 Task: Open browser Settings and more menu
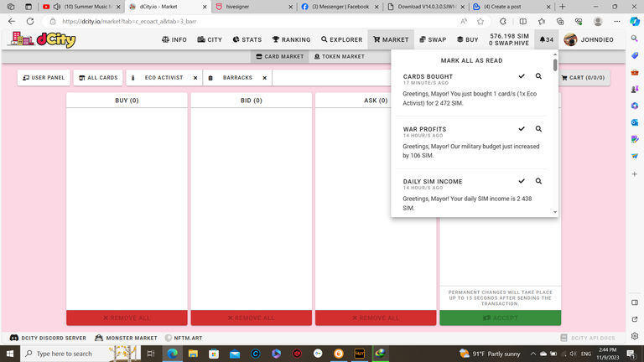(x=617, y=21)
